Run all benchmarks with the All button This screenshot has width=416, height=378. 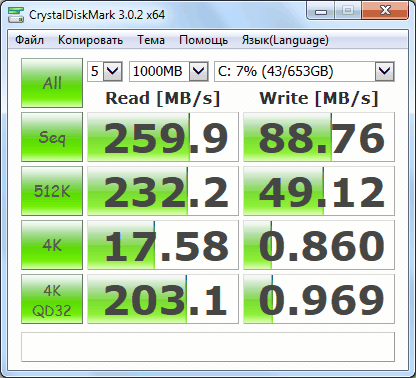click(x=52, y=83)
